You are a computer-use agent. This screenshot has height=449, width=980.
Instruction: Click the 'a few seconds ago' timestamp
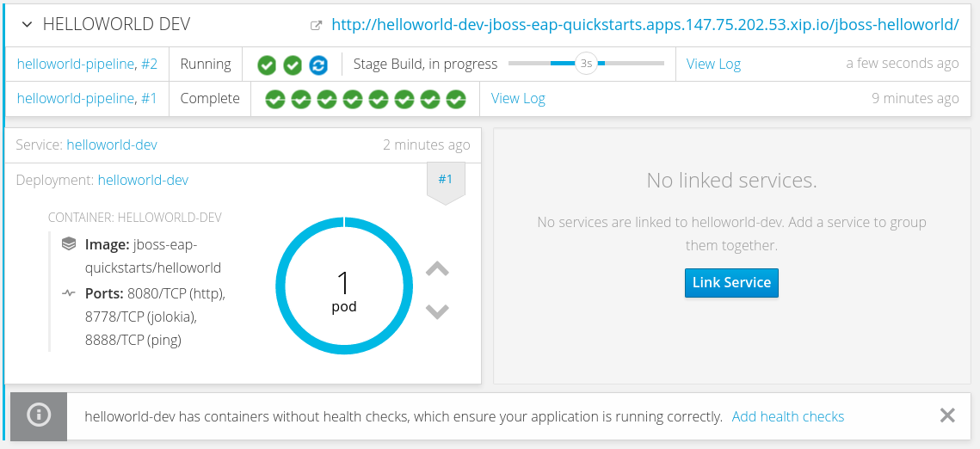903,64
